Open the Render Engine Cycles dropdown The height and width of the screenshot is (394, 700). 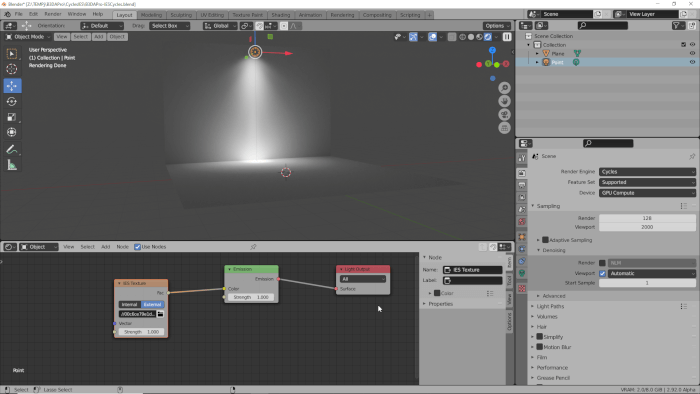(647, 172)
